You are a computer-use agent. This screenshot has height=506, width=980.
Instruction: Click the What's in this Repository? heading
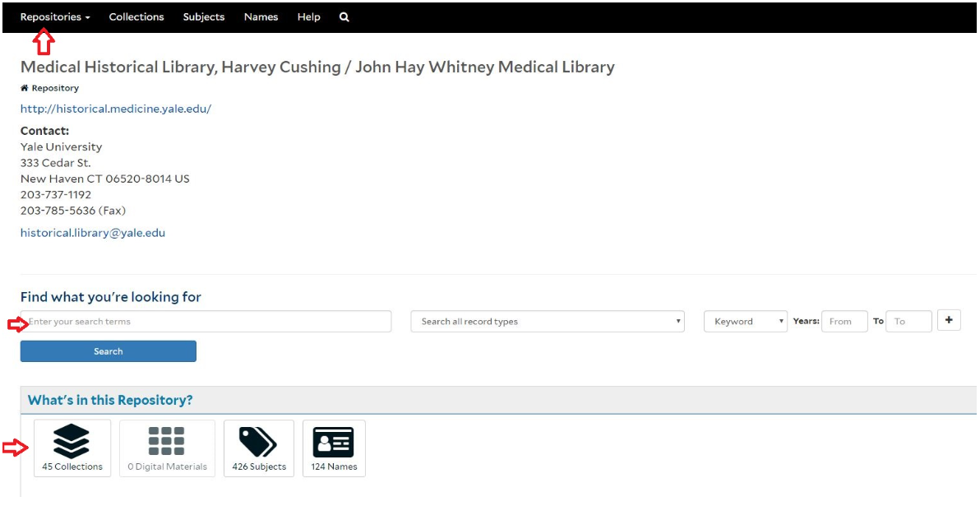(x=110, y=401)
